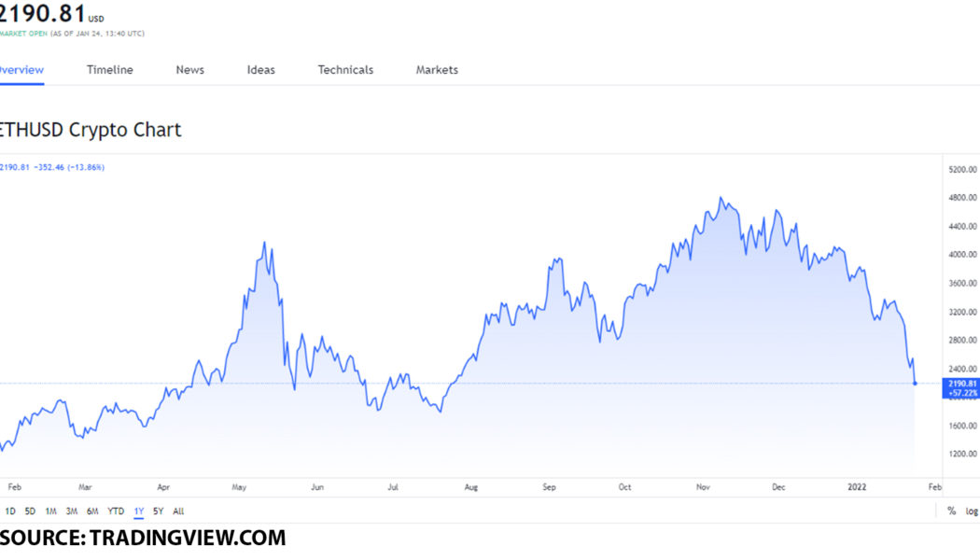Click the 2190.81 price axis label
Viewport: 980px width, 560px height.
pos(961,384)
